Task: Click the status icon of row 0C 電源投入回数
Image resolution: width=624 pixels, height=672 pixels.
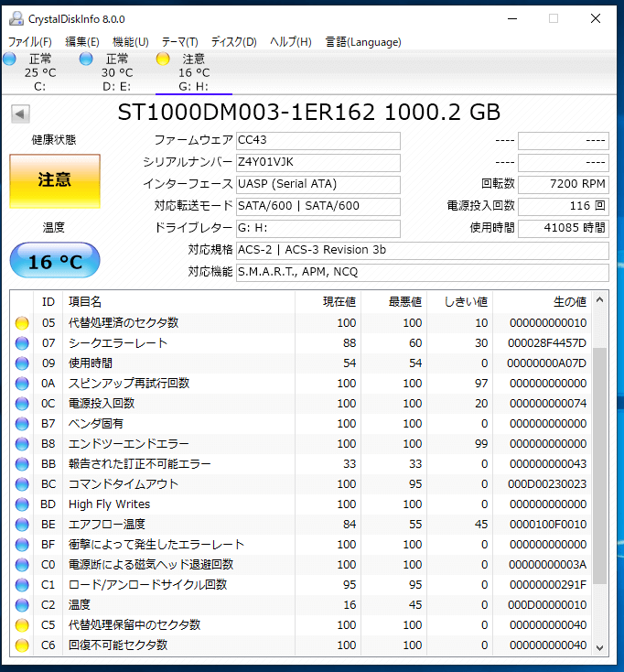Action: click(22, 404)
